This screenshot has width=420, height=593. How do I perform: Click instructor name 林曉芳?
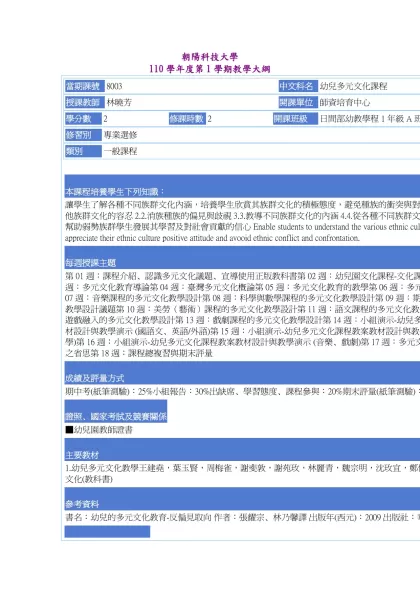point(119,102)
